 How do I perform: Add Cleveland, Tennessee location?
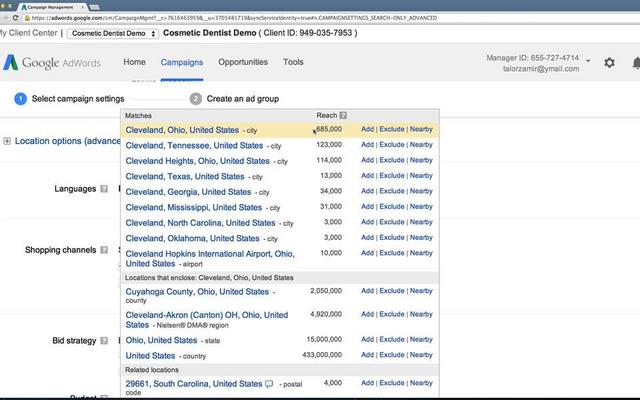point(367,144)
